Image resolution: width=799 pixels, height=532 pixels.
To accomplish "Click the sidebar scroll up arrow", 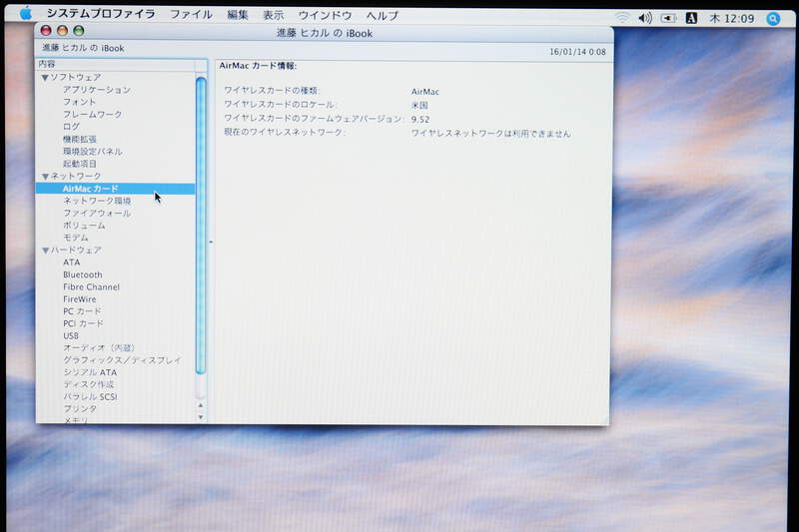I will (x=201, y=406).
